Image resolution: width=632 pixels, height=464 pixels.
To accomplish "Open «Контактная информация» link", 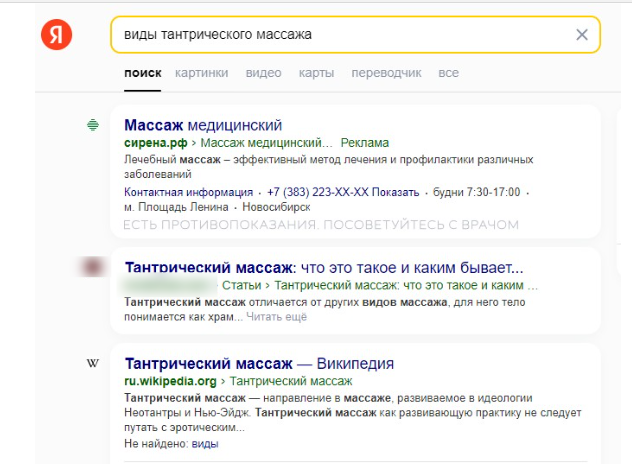I will [x=188, y=191].
